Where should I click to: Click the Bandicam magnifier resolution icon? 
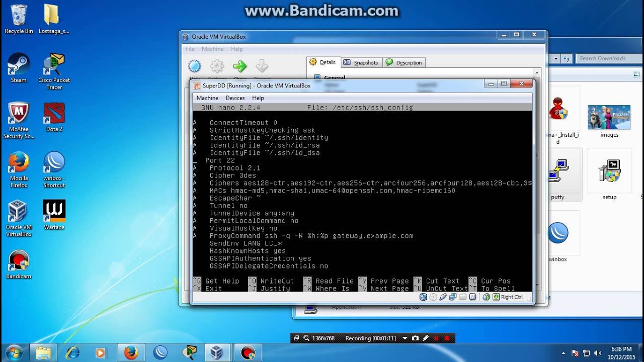coord(306,338)
